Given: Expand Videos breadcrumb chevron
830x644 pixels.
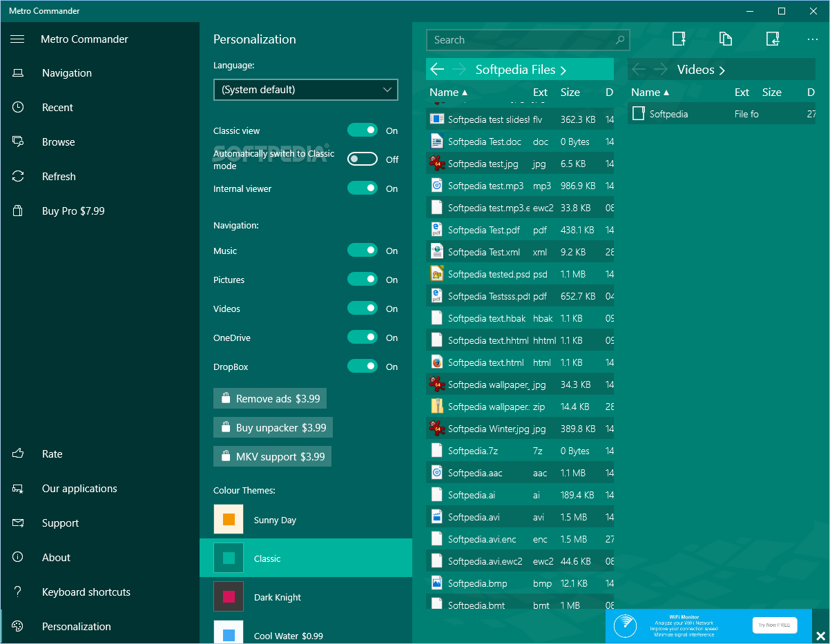Looking at the screenshot, I should [x=722, y=70].
